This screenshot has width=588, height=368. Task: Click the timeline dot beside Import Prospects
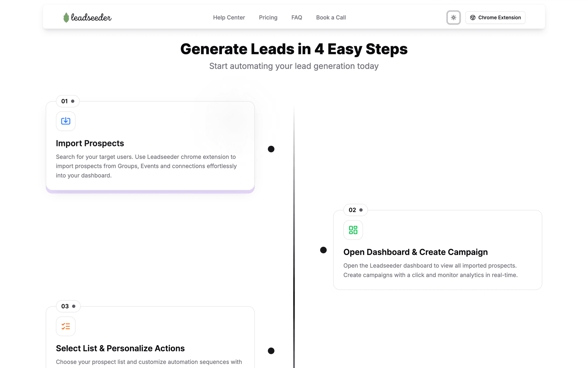271,149
